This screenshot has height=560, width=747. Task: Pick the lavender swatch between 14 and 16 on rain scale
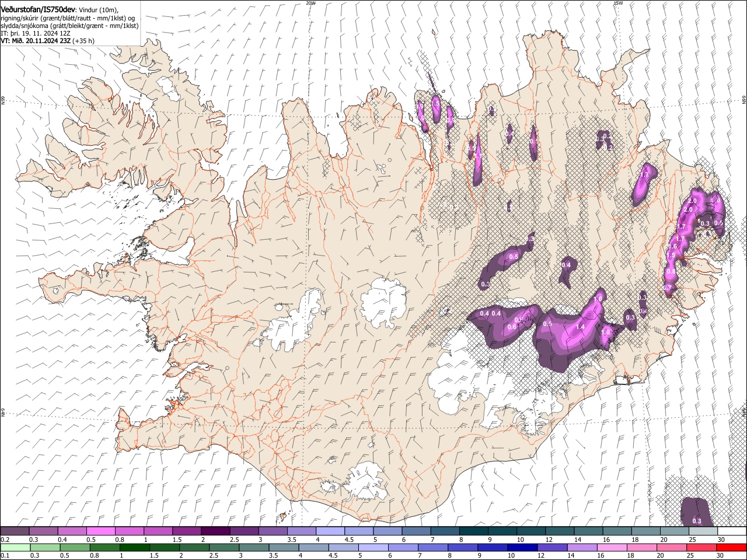coord(582,547)
